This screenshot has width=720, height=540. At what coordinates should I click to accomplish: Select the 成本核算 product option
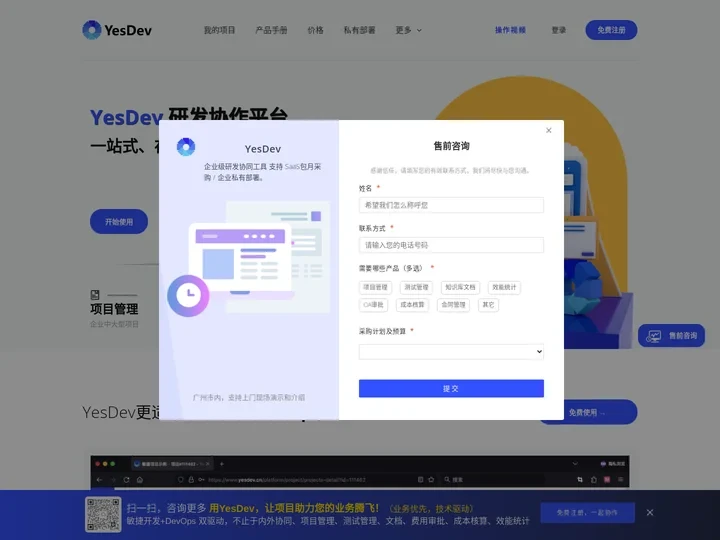tap(412, 305)
